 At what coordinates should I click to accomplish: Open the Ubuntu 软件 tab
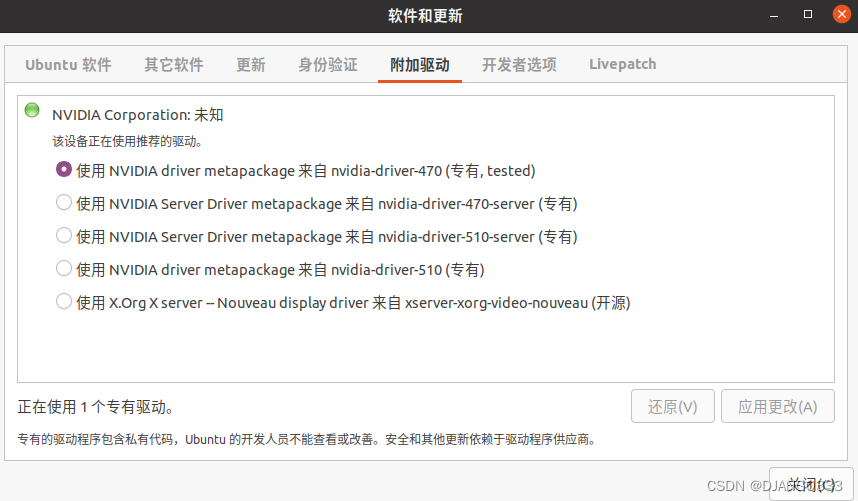tap(68, 65)
